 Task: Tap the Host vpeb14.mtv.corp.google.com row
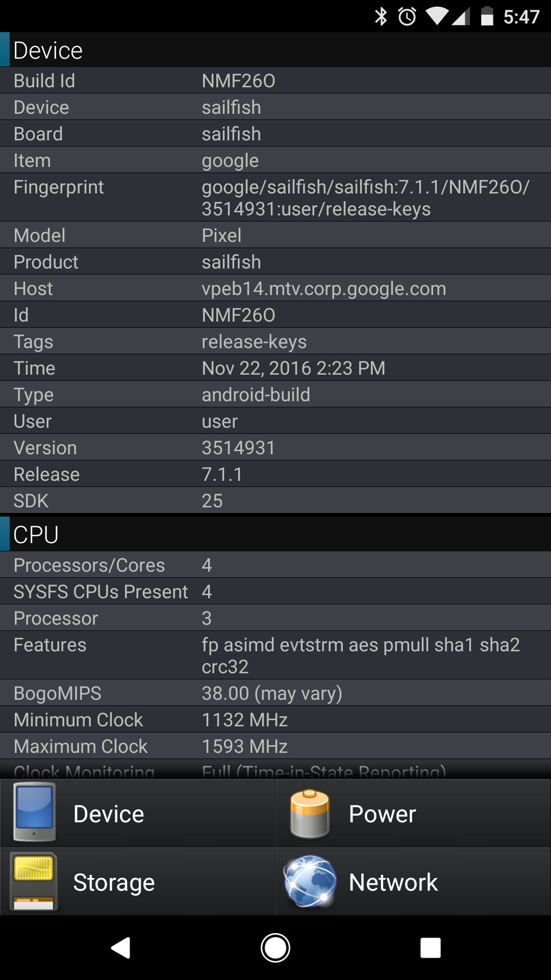275,288
